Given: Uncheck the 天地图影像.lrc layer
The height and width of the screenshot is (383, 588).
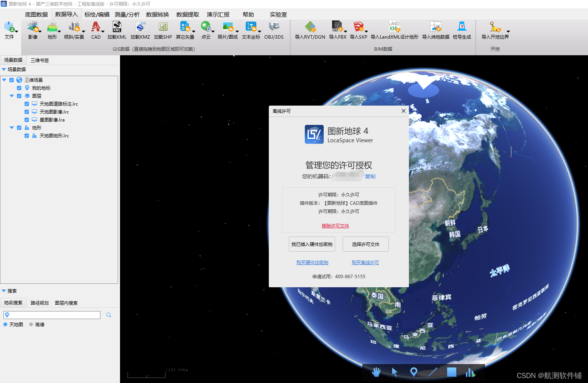Looking at the screenshot, I should 27,112.
